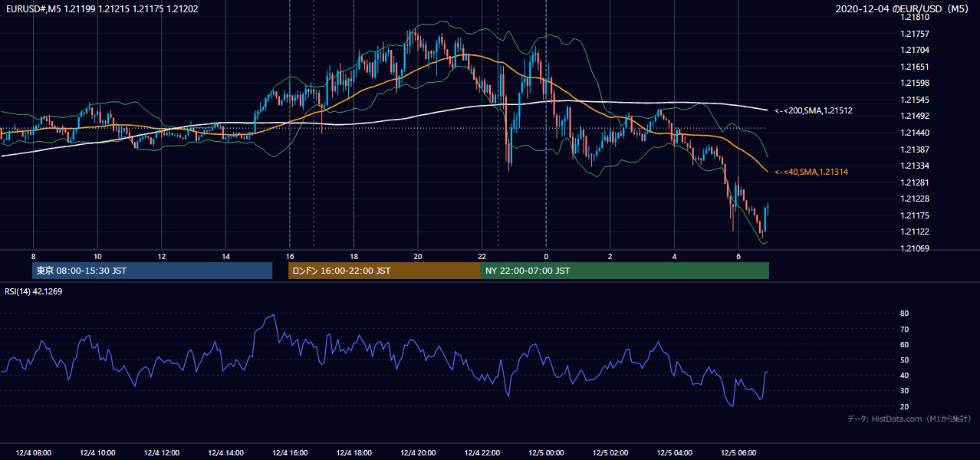
Task: Click price level 1.21651 on the axis
Action: point(915,67)
